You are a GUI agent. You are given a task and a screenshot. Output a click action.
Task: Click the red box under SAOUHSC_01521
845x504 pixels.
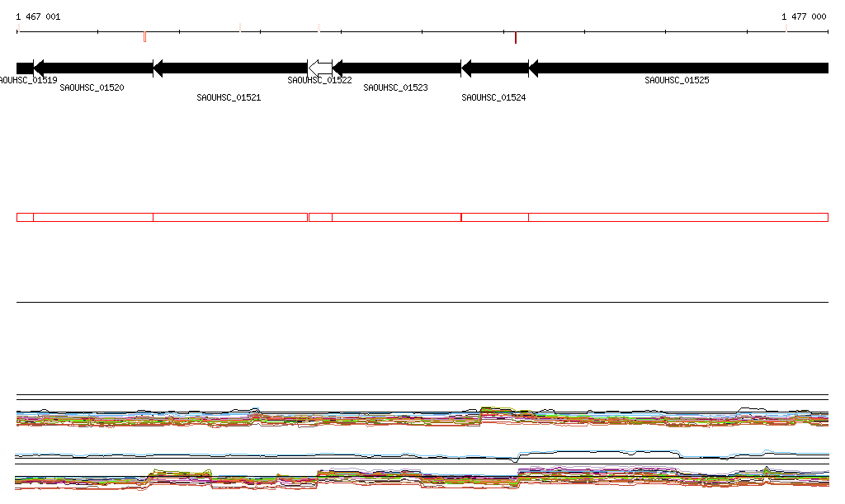[x=231, y=218]
